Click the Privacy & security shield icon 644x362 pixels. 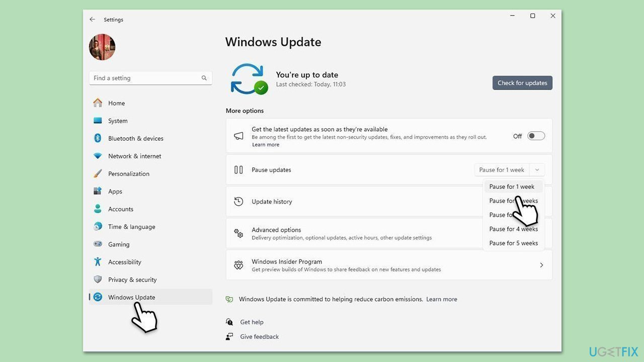coord(98,280)
